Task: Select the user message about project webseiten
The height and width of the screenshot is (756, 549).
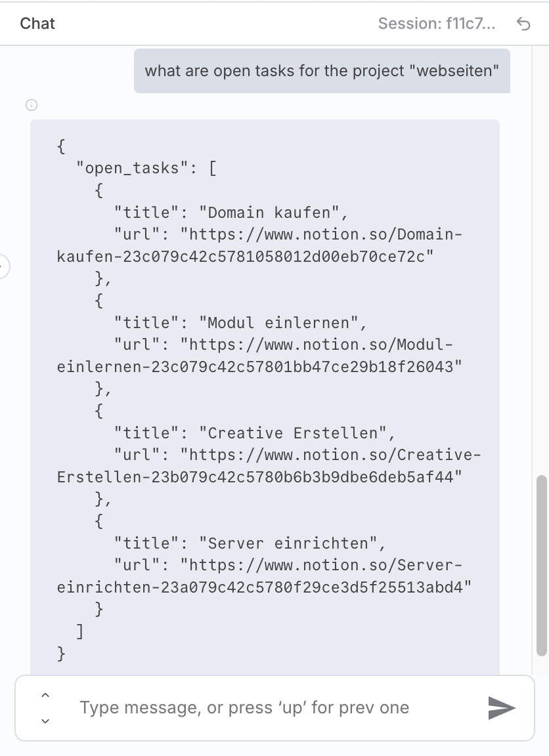Action: (322, 71)
